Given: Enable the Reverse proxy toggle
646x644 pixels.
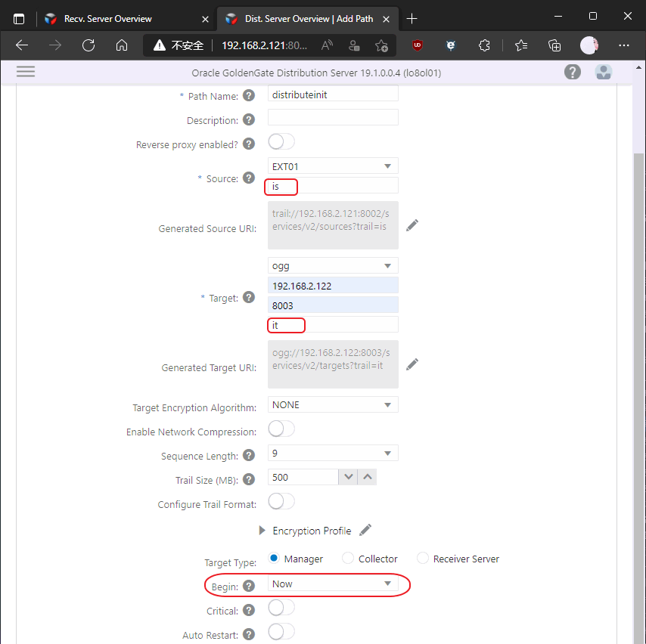Looking at the screenshot, I should pos(281,142).
